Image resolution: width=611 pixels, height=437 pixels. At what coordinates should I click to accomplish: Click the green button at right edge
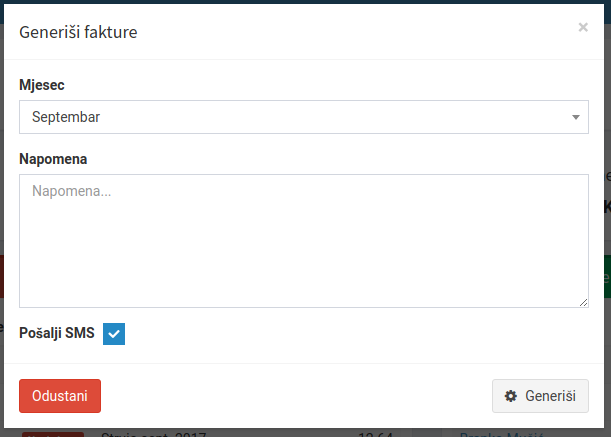(607, 277)
